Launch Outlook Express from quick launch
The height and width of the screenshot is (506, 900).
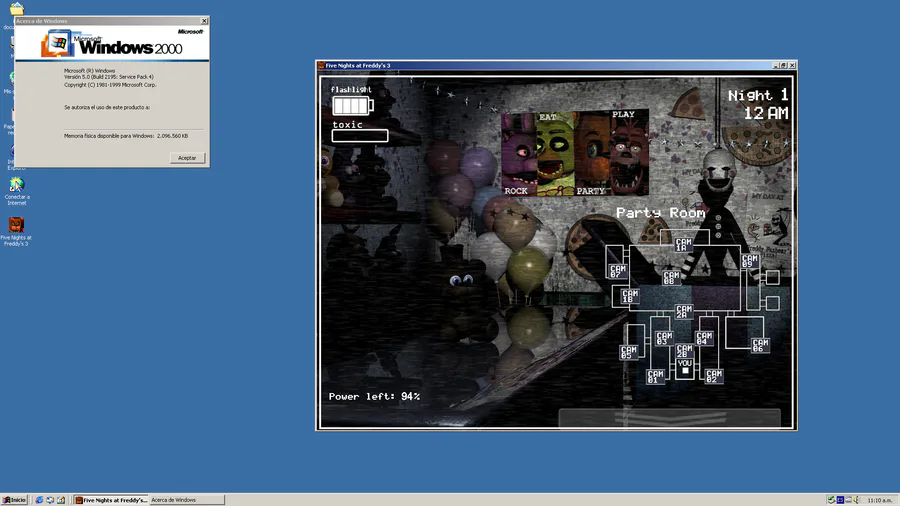[50, 500]
